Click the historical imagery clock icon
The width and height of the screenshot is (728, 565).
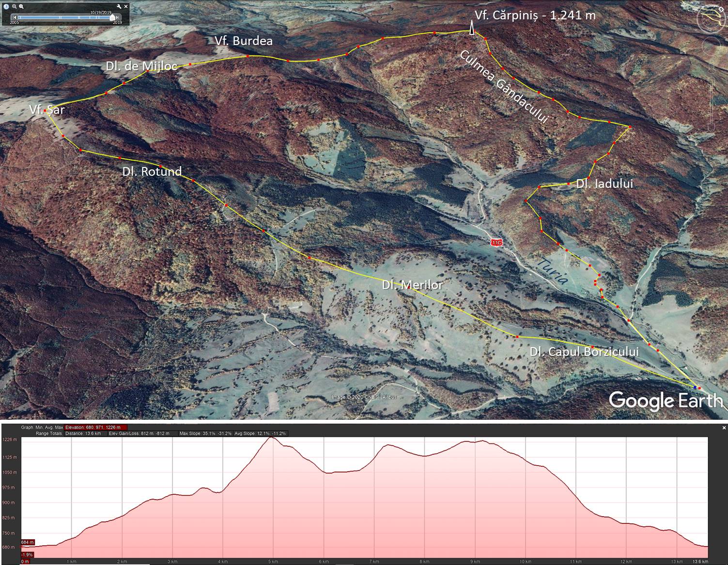point(6,6)
